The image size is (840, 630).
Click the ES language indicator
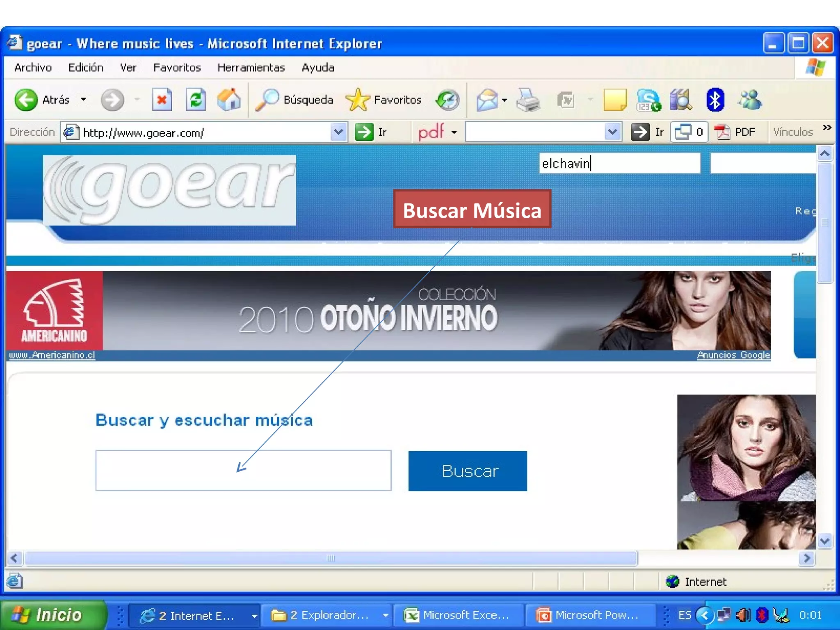[684, 615]
